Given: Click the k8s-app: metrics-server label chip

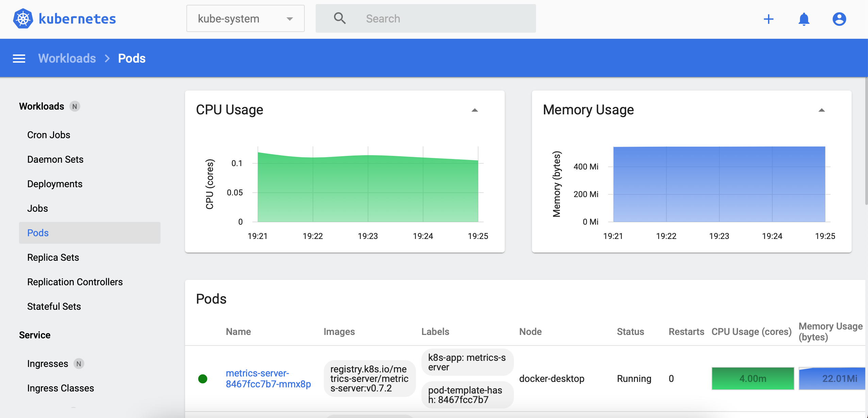Looking at the screenshot, I should point(467,362).
